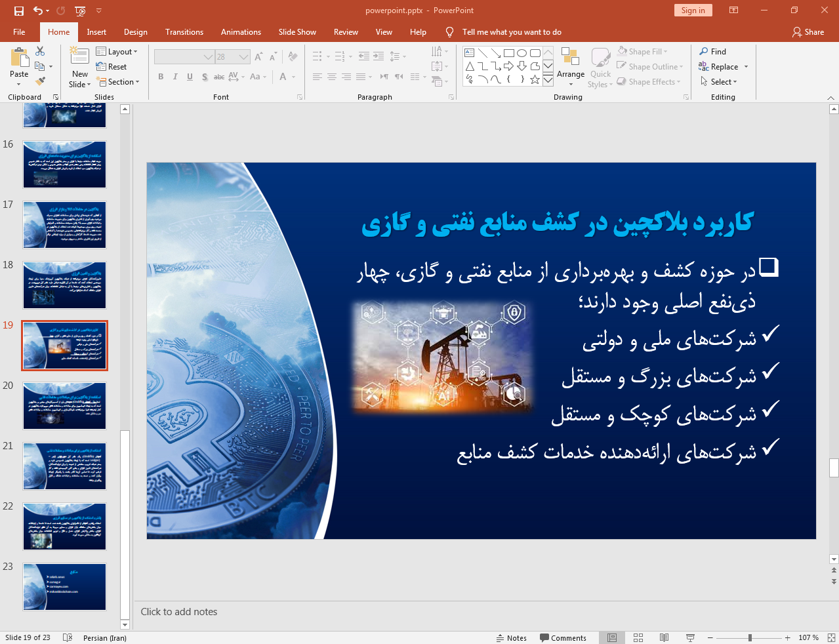Click the Cut scissors icon
Viewport: 839px width, 644px height.
pyautogui.click(x=40, y=51)
